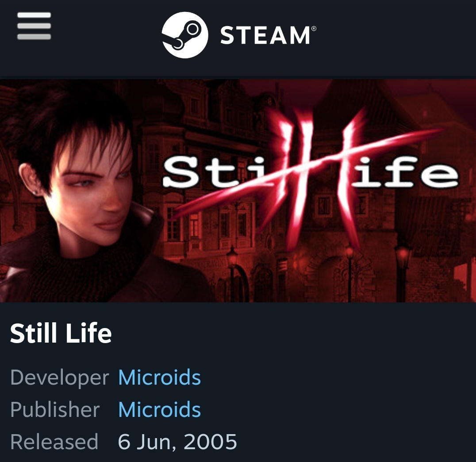Open the hamburger menu
Screen dimensions: 476x462
tap(34, 26)
